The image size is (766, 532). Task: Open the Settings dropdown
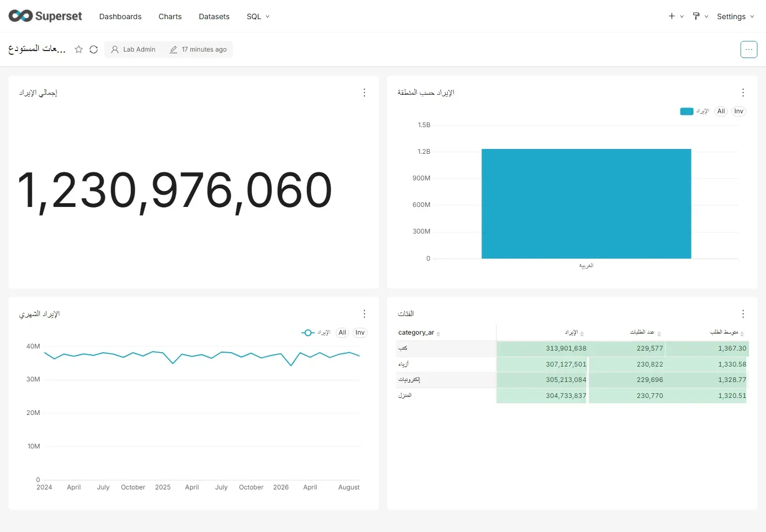[x=736, y=16]
